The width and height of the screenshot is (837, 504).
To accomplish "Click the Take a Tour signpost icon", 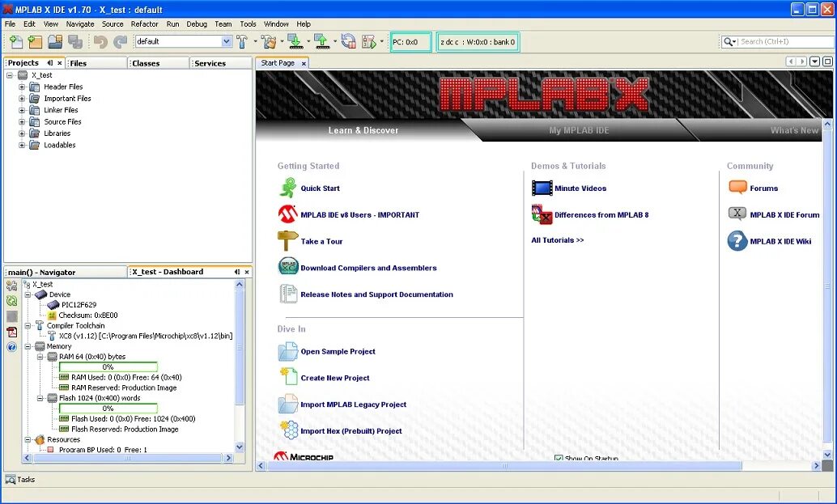I will point(287,240).
